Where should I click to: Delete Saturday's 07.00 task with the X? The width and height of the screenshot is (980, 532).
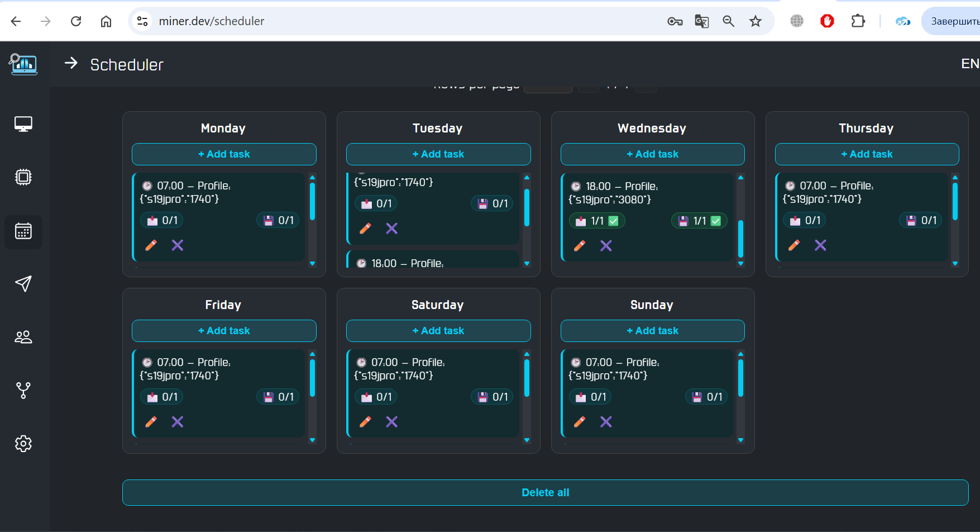pyautogui.click(x=392, y=422)
